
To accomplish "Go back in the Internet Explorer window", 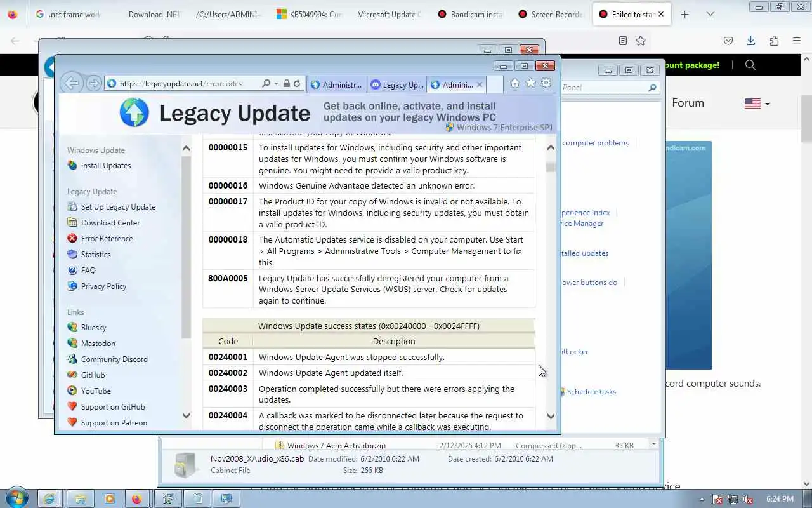I will (x=71, y=83).
